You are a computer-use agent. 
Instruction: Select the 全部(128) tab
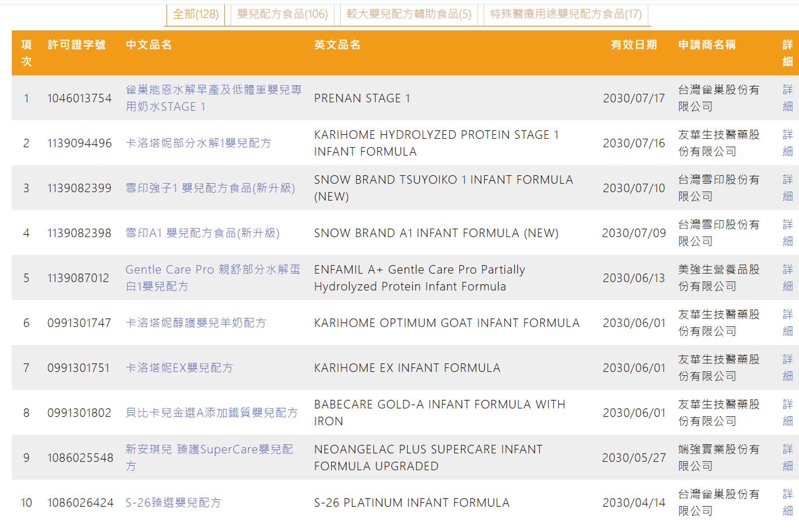[x=196, y=14]
